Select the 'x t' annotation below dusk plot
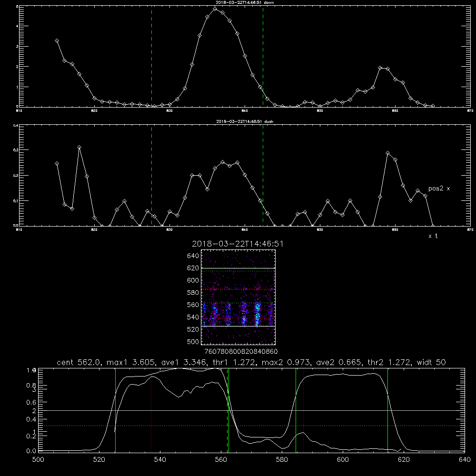 (x=433, y=236)
